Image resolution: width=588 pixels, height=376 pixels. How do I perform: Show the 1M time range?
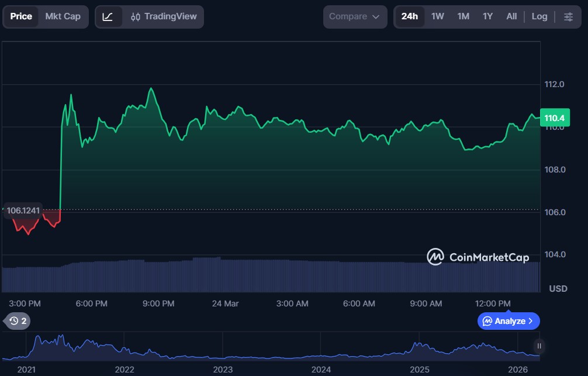point(463,16)
